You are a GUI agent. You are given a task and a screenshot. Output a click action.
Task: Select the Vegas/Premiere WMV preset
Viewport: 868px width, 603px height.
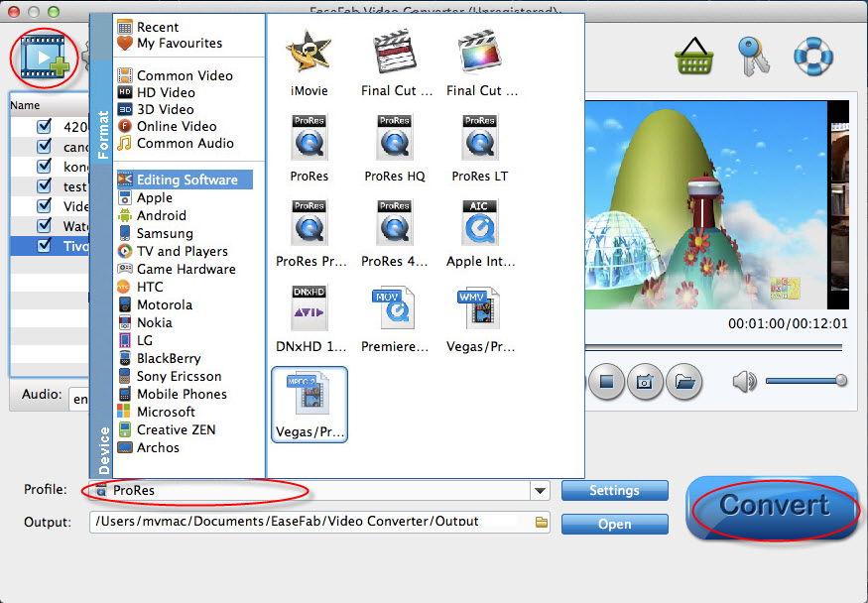480,319
